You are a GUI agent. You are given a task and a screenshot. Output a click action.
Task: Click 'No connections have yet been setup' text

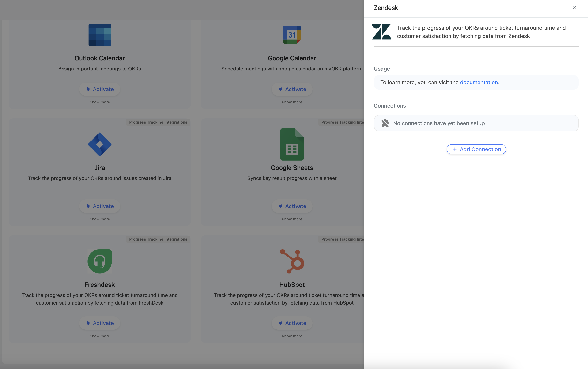click(439, 123)
